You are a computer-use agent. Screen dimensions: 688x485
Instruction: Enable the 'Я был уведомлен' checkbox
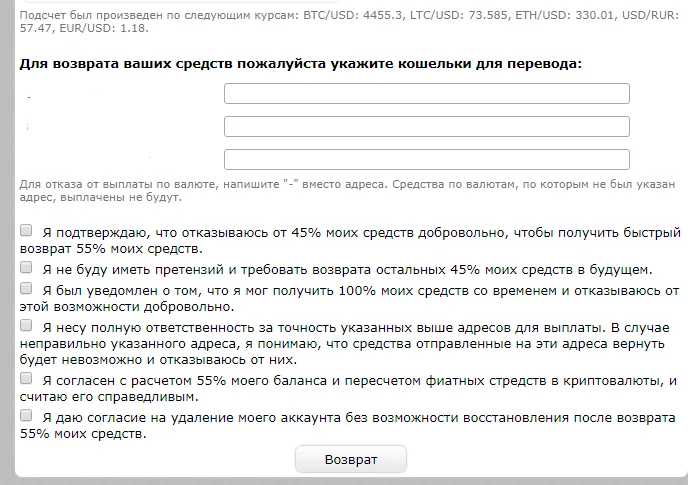[26, 288]
